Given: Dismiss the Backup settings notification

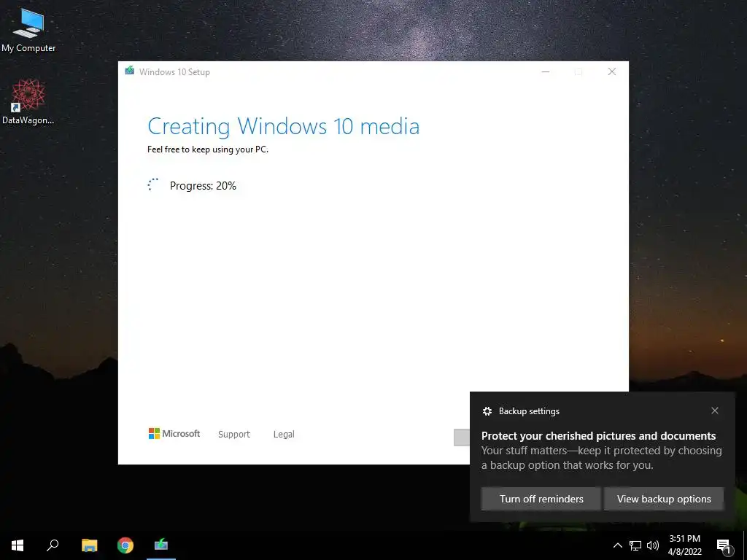Looking at the screenshot, I should 715,411.
